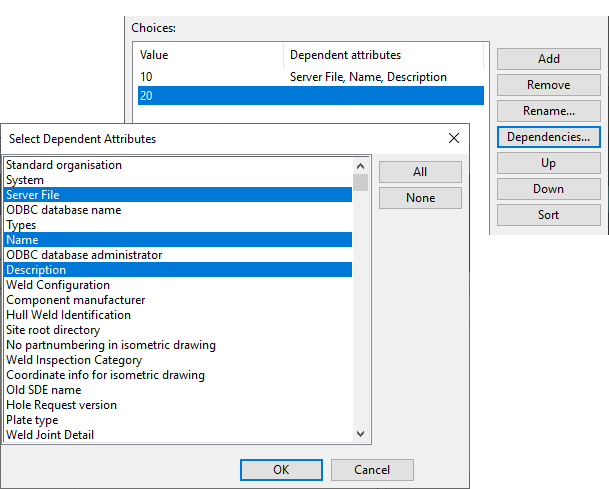Confirm with the OK button
The height and width of the screenshot is (489, 609).
[281, 469]
